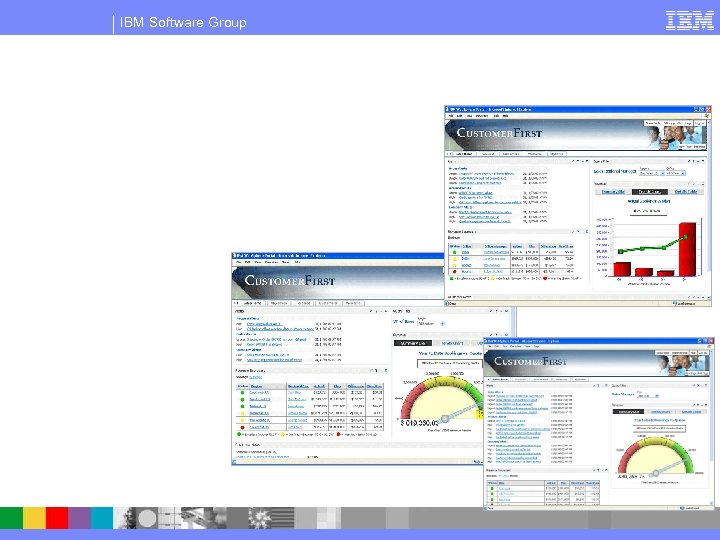Click the "IBM Software Group" header text
The image size is (720, 540).
[183, 22]
